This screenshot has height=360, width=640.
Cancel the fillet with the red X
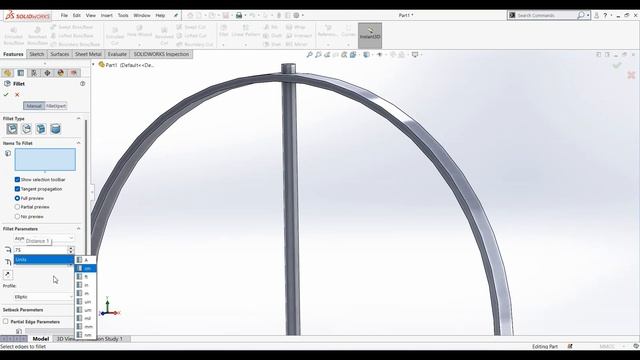click(17, 95)
